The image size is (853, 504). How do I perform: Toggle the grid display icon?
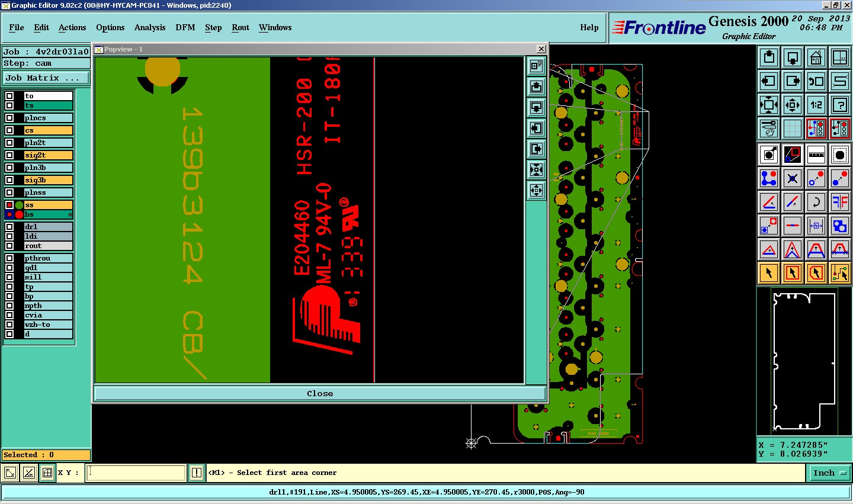[793, 129]
